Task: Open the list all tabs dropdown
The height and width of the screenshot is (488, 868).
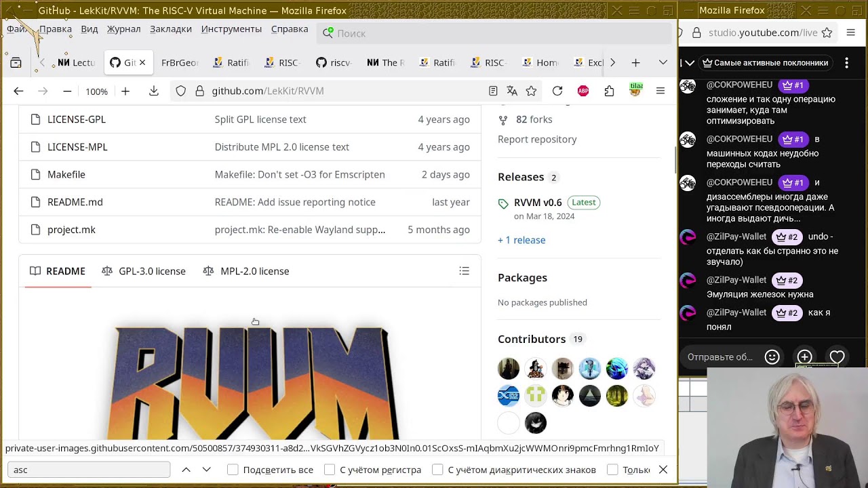Action: 663,62
